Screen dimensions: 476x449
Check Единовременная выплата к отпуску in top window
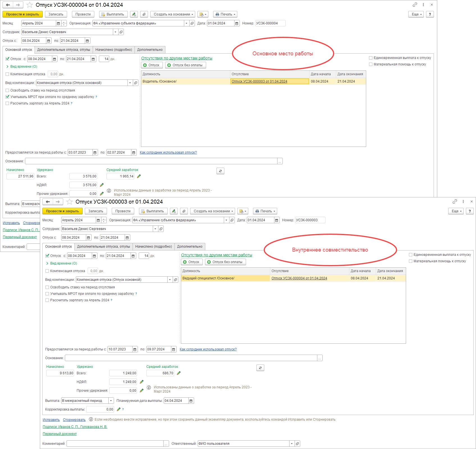[371, 58]
